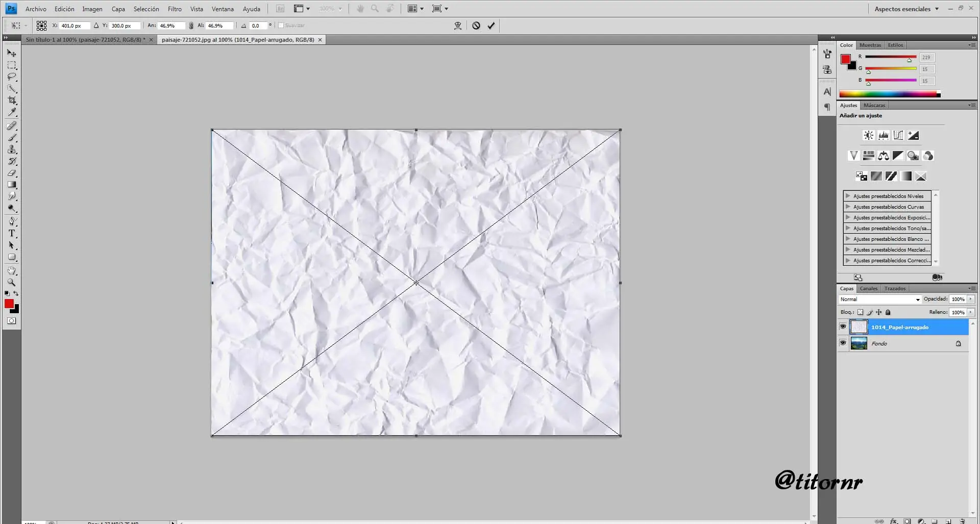
Task: Select the Lasso tool
Action: 12,77
